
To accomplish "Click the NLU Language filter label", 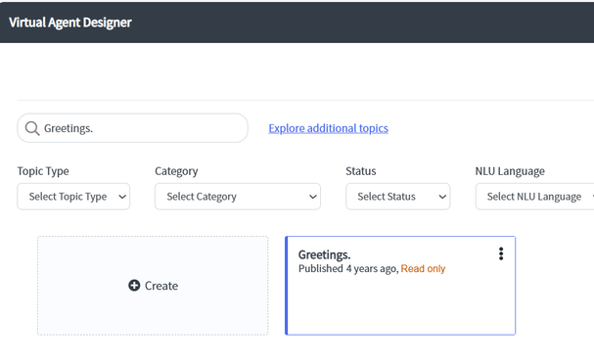I will click(510, 171).
